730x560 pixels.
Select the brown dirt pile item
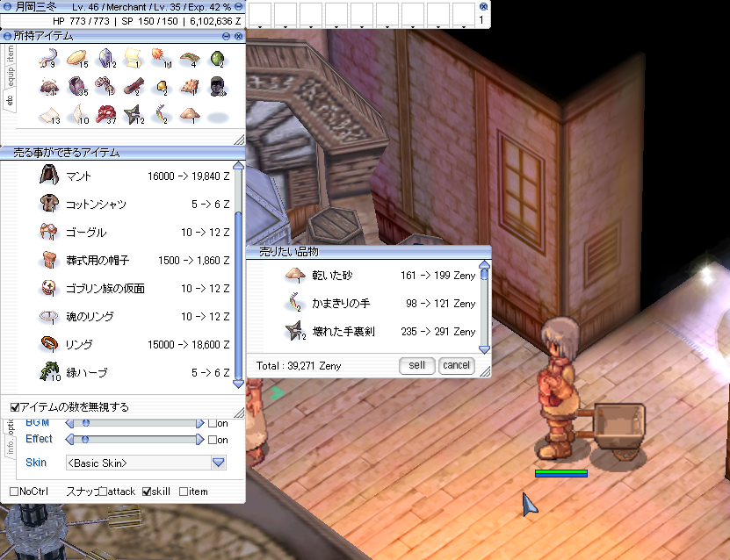click(49, 87)
